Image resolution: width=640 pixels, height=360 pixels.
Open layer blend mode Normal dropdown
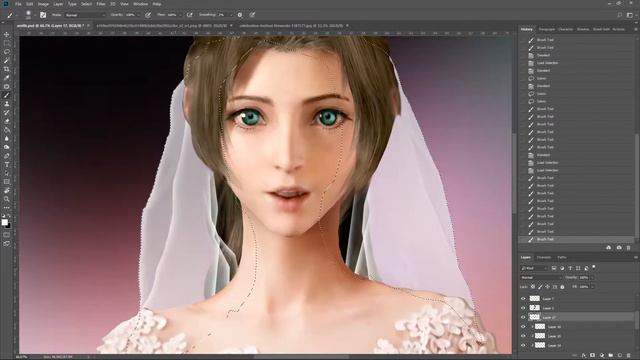click(541, 278)
